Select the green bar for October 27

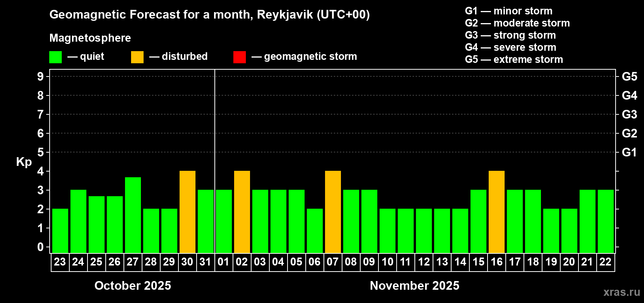coord(133,215)
